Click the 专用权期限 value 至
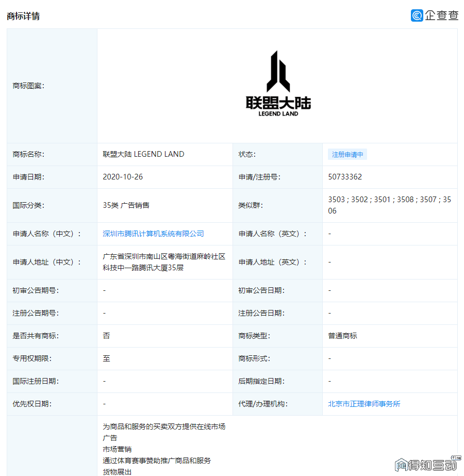 106,358
